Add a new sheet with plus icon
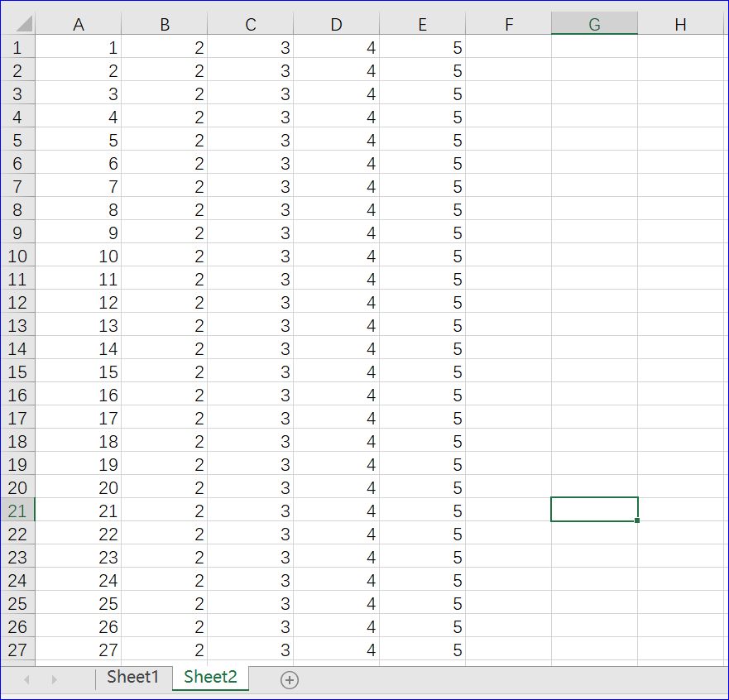Viewport: 729px width, 700px height. [x=289, y=680]
